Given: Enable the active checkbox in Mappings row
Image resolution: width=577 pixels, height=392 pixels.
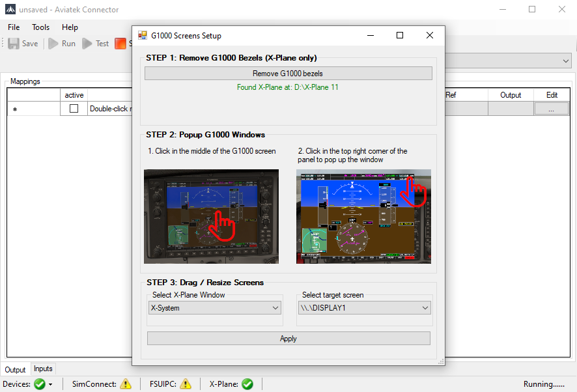Looking at the screenshot, I should pos(74,109).
